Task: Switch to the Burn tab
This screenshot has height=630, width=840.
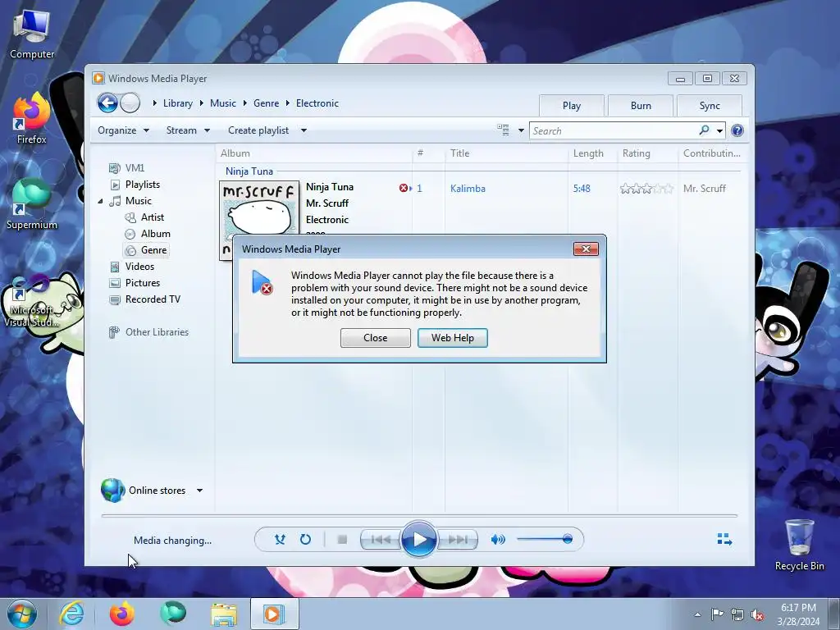Action: tap(641, 106)
